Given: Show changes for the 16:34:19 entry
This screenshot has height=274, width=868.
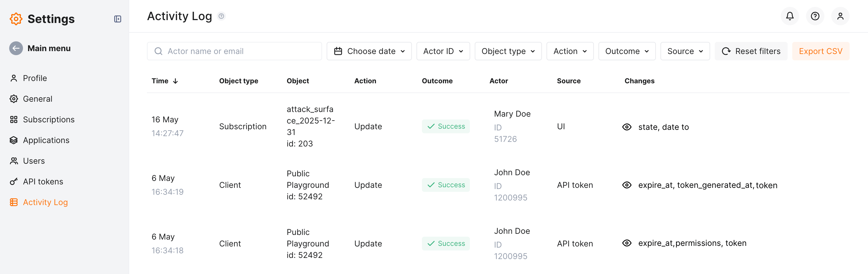Looking at the screenshot, I should click(626, 185).
